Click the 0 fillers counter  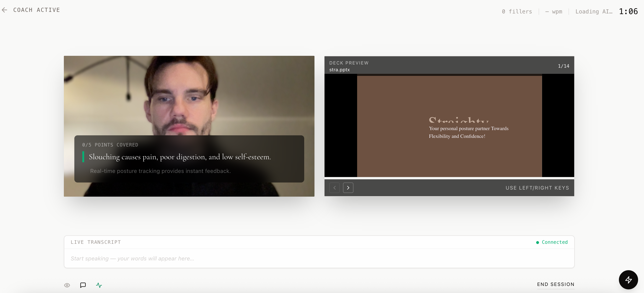coord(517,11)
